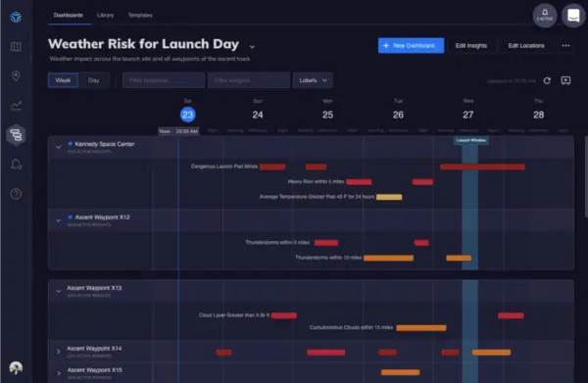588x383 pixels.
Task: Click the Kennedy Space Center name
Action: [105, 144]
